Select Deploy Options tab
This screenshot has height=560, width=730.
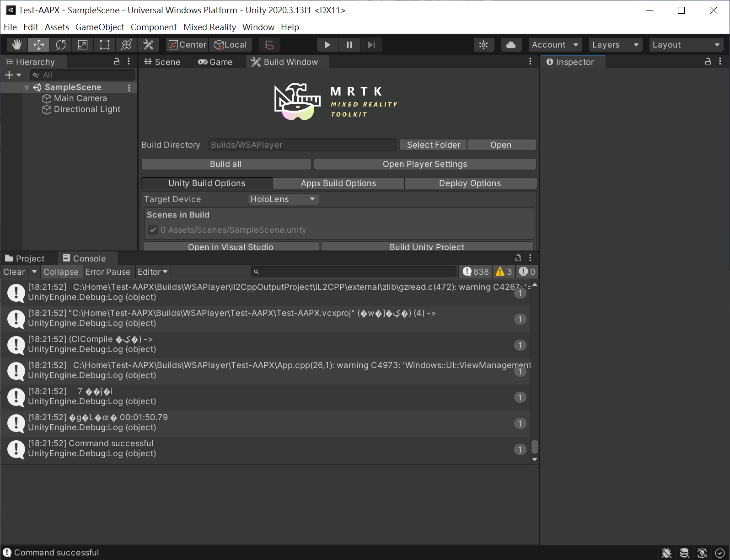pyautogui.click(x=470, y=183)
